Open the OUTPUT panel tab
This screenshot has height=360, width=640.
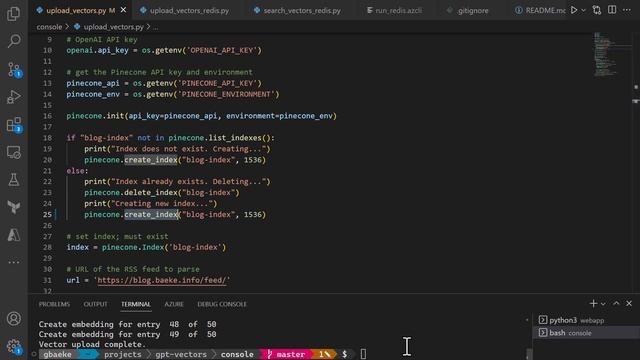pyautogui.click(x=96, y=304)
